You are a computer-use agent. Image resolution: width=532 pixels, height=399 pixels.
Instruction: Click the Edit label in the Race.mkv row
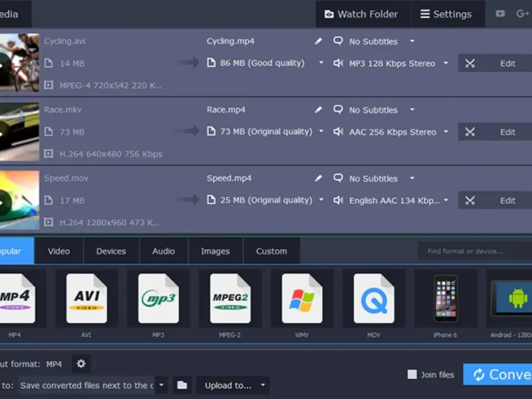(507, 132)
